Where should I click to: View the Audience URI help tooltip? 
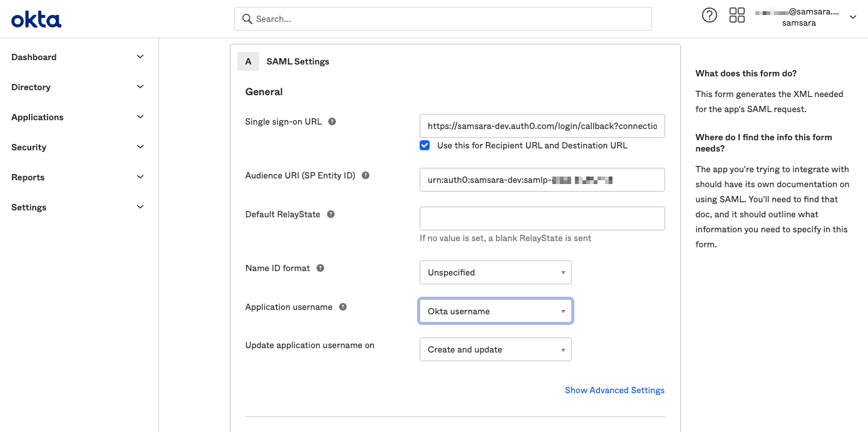coord(365,175)
